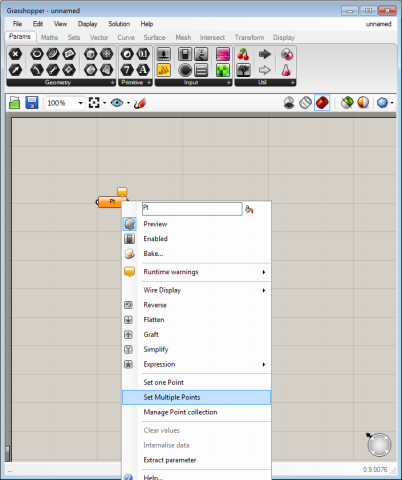Screen dimensions: 402x480
Task: Open the Solution menu
Action: pos(119,24)
